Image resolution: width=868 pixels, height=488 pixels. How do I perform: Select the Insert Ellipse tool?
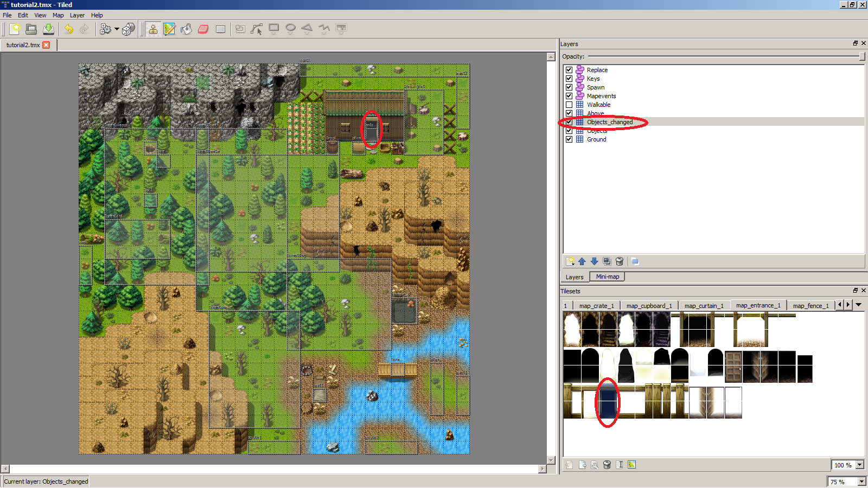pos(291,29)
